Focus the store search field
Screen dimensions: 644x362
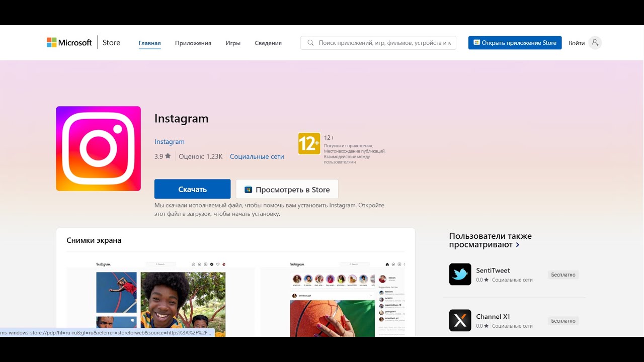378,43
